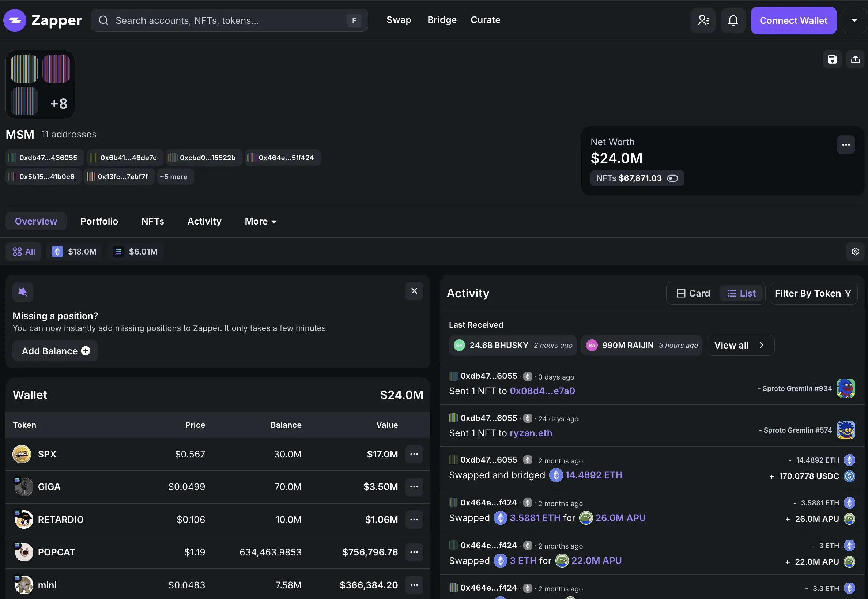Click the ellipsis icon next to POPCAT token
Image resolution: width=868 pixels, height=599 pixels.
coord(414,552)
